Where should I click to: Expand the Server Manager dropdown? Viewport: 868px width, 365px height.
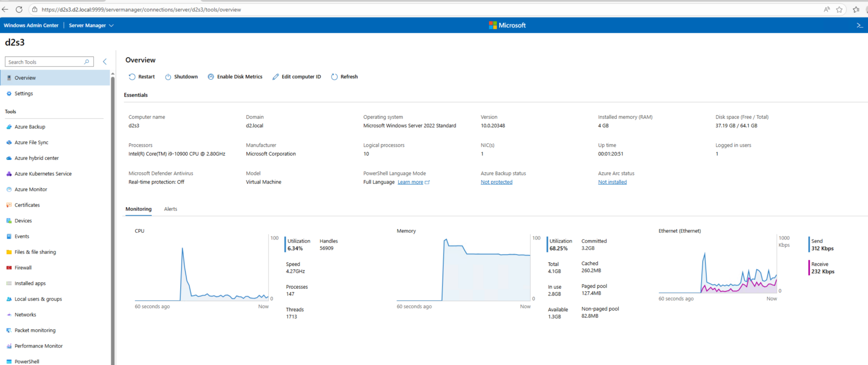[x=91, y=25]
